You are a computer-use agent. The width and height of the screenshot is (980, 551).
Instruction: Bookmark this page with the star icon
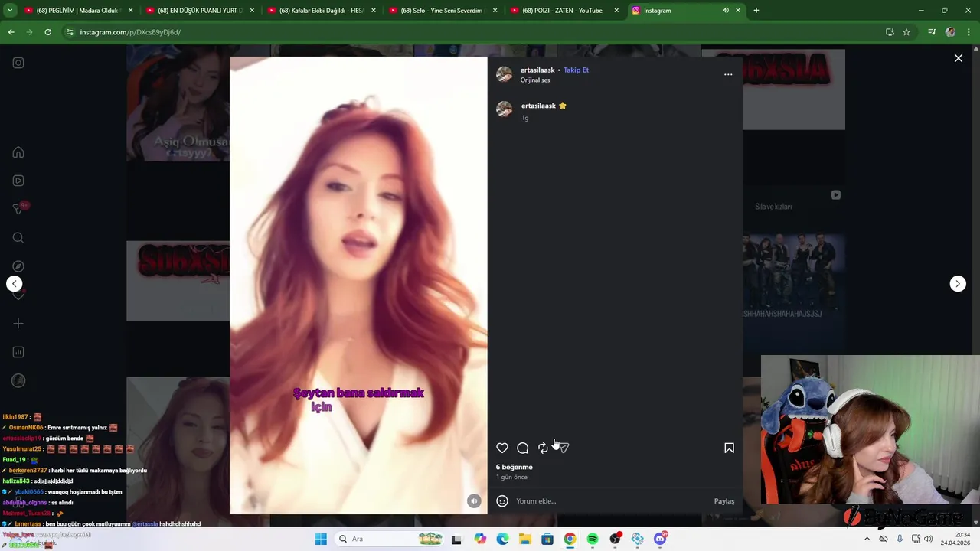point(906,32)
